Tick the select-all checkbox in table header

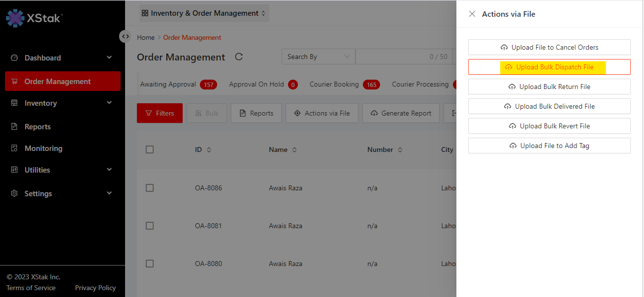(150, 149)
